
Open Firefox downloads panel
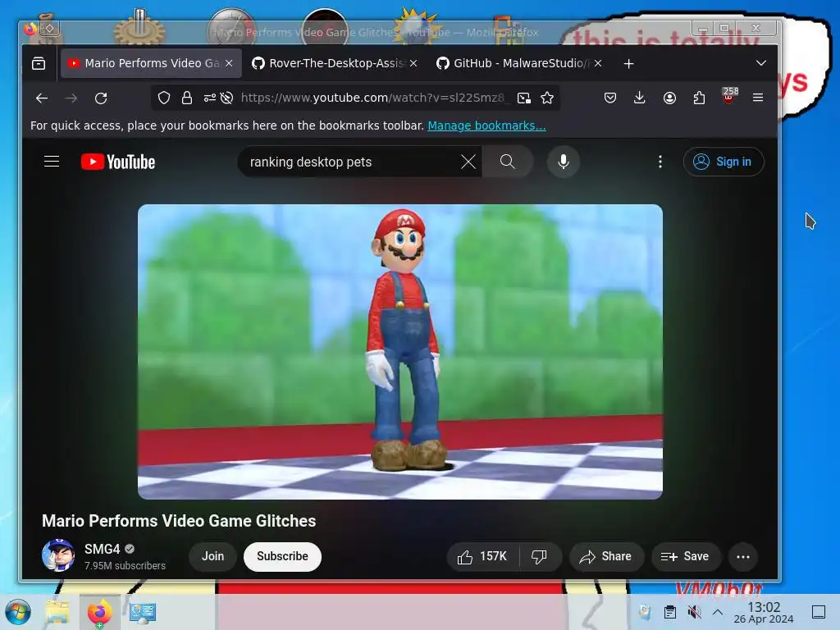point(639,98)
